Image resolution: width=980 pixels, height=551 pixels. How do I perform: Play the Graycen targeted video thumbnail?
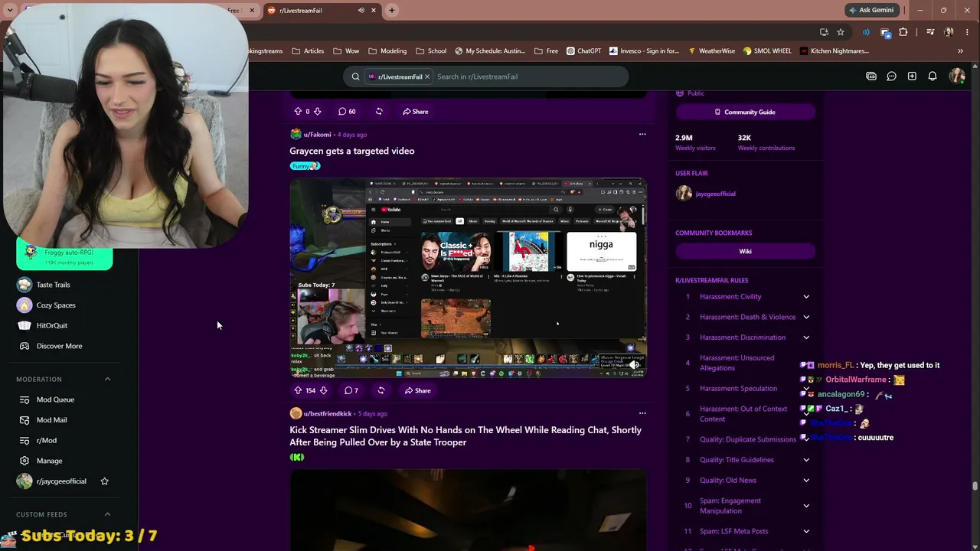pos(469,278)
